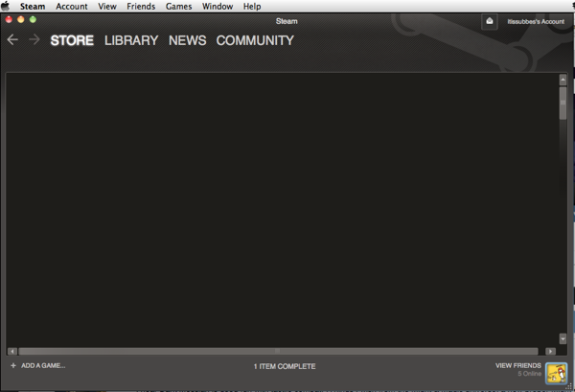Click the scroll down arrow
This screenshot has height=392, width=575.
pyautogui.click(x=563, y=339)
